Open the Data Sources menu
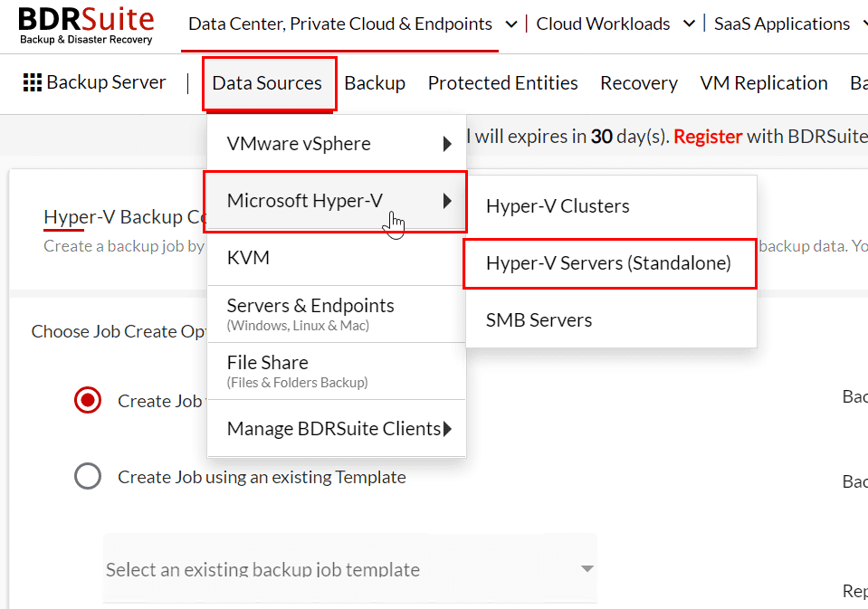This screenshot has height=609, width=868. tap(267, 83)
